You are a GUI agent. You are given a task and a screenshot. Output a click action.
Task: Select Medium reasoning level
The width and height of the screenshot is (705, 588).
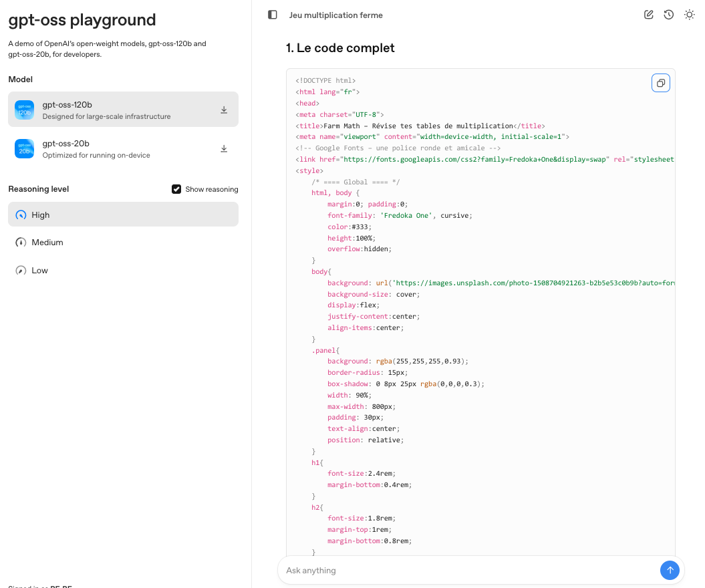123,243
